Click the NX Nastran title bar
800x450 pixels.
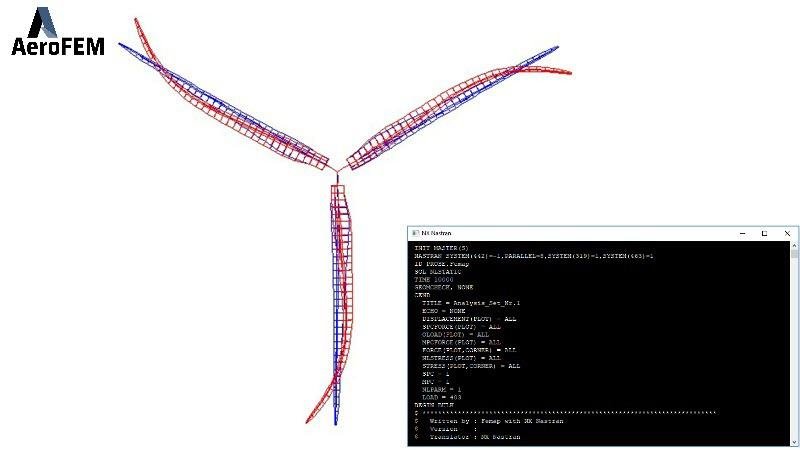pyautogui.click(x=580, y=233)
